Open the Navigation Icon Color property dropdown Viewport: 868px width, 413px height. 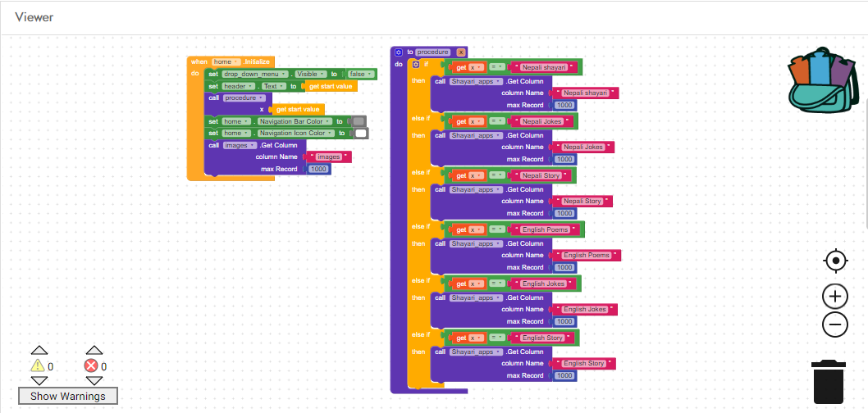pyautogui.click(x=296, y=134)
